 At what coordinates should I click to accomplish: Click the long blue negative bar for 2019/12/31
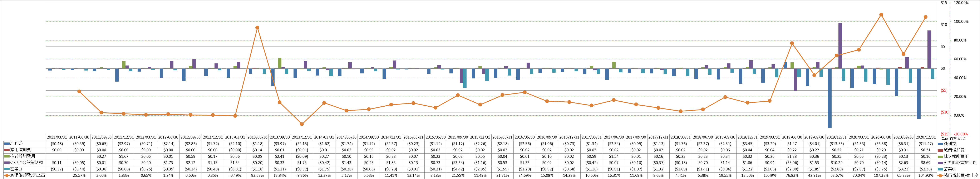click(x=829, y=98)
